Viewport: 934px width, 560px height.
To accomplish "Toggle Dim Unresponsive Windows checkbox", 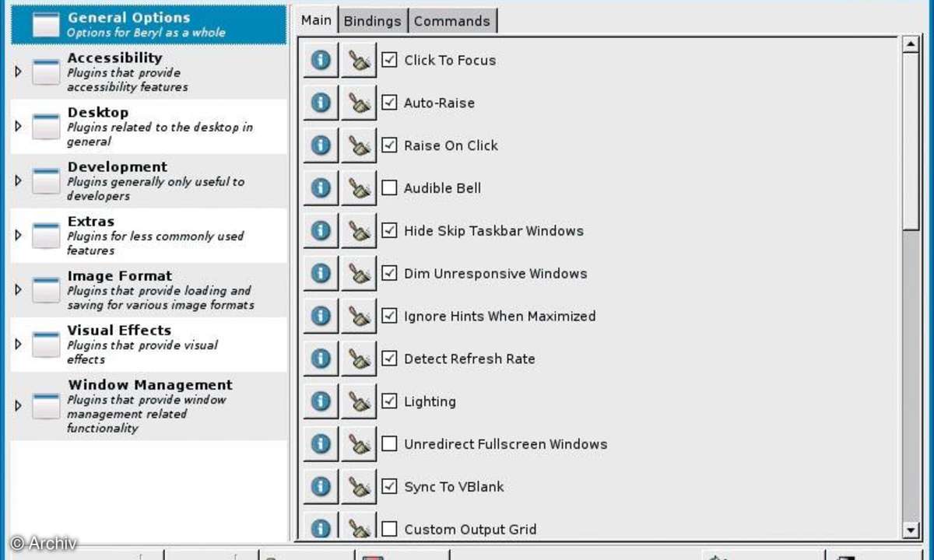I will tap(390, 274).
